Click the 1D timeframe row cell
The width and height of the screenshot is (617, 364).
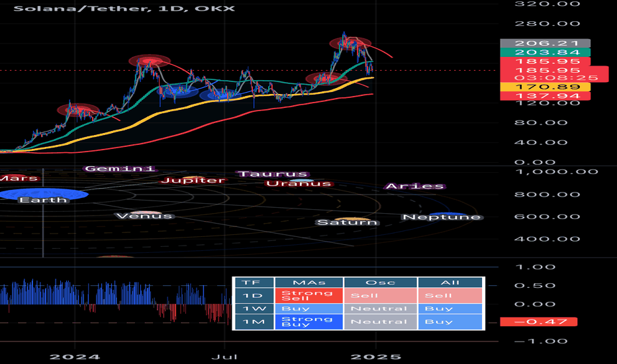253,296
